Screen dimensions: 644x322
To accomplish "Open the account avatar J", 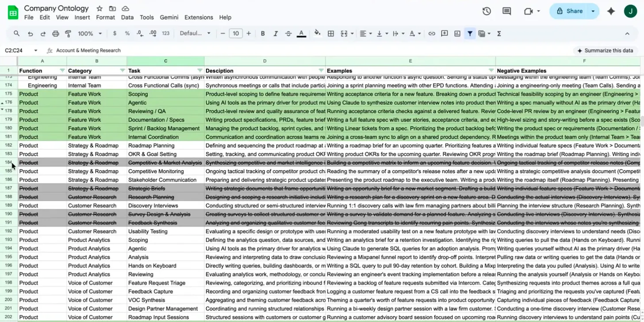I will pos(630,11).
